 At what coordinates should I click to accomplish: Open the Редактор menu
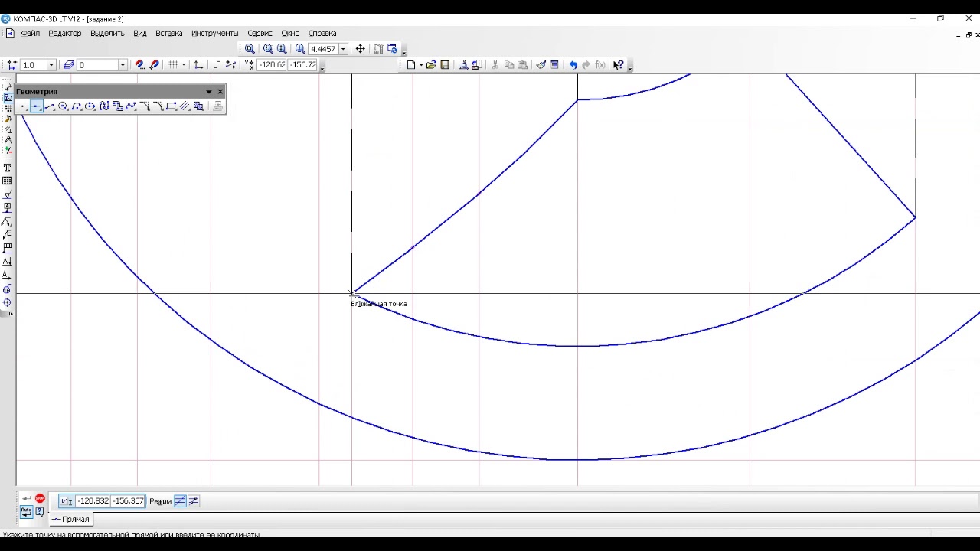pyautogui.click(x=64, y=34)
